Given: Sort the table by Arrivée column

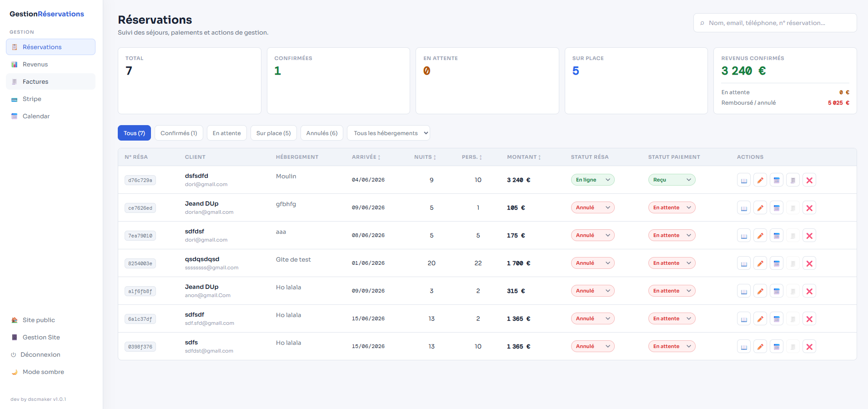Looking at the screenshot, I should click(x=366, y=157).
